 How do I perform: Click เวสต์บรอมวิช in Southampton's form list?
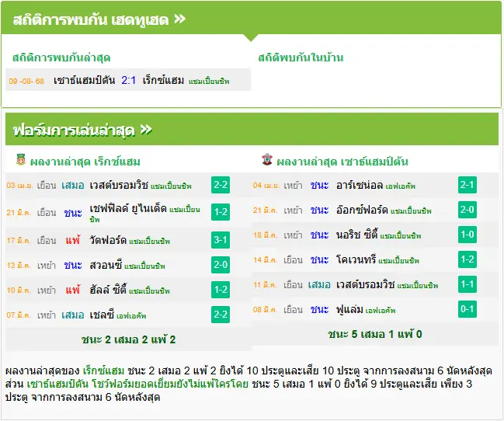365,284
